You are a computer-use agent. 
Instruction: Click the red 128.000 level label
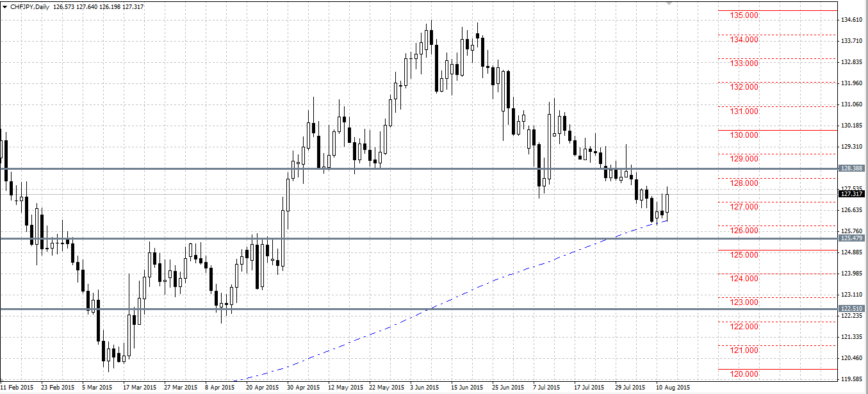(746, 183)
